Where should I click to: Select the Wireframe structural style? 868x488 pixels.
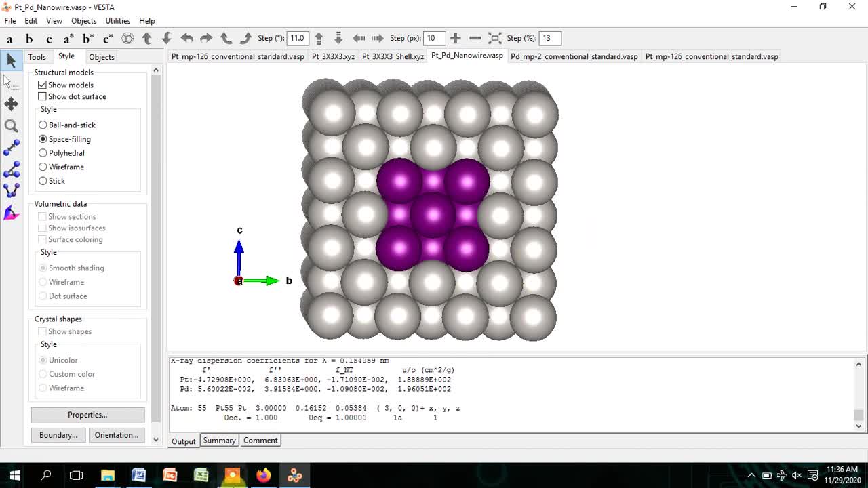coord(43,167)
